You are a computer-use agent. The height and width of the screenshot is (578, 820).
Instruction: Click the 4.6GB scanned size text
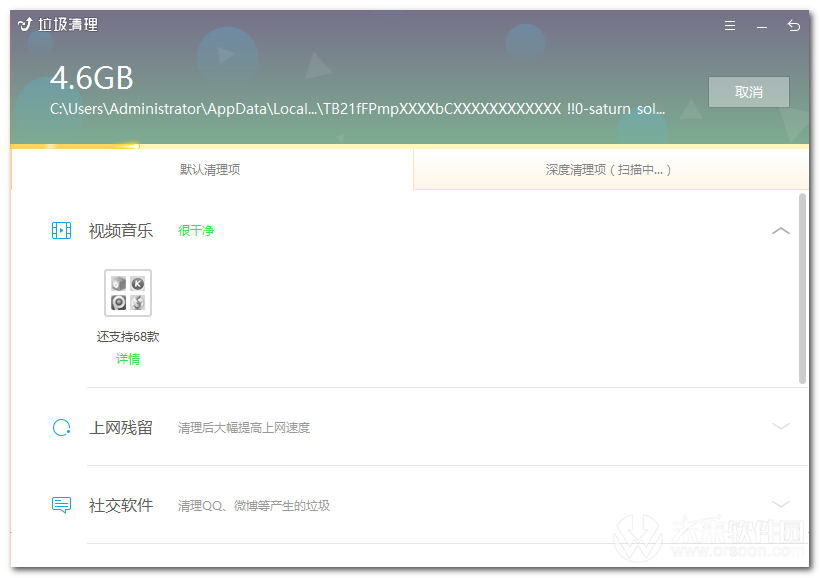point(92,78)
